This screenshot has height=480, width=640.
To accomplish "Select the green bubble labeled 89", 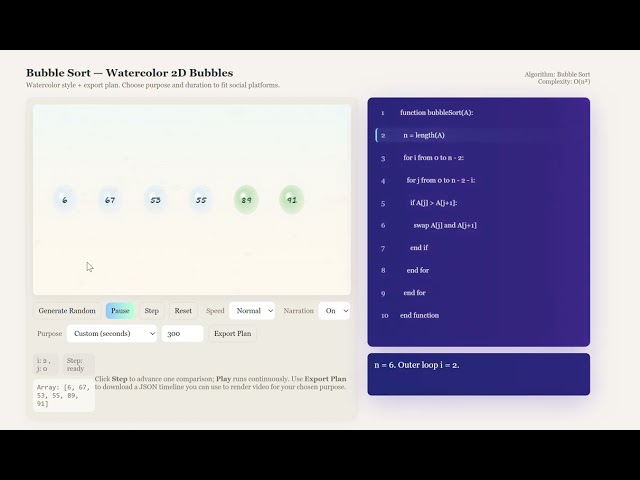I will click(246, 200).
